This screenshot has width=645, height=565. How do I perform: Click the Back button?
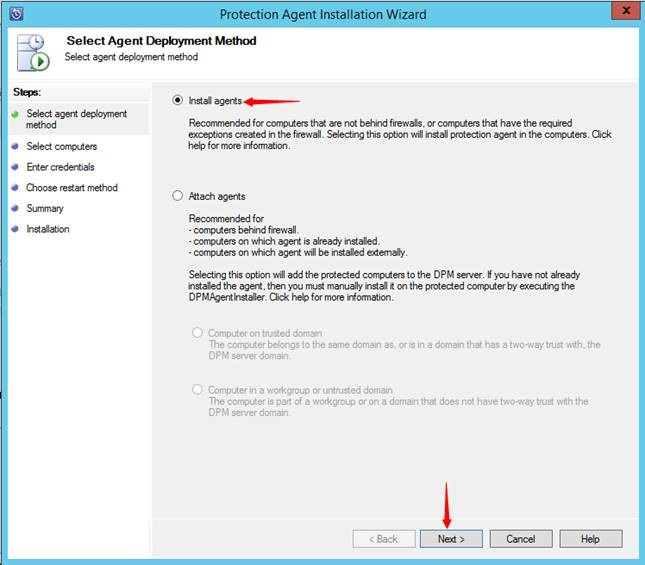[381, 539]
